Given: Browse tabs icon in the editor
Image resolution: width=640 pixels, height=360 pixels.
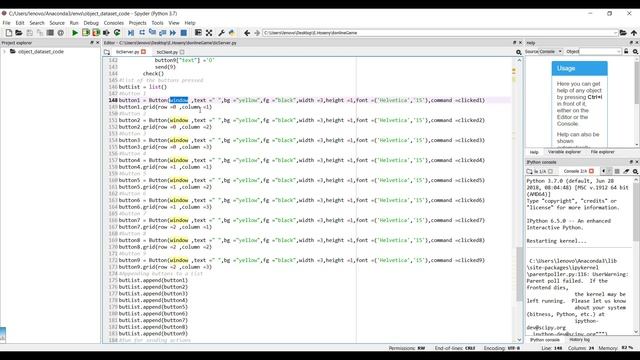Looking at the screenshot, I should click(107, 52).
